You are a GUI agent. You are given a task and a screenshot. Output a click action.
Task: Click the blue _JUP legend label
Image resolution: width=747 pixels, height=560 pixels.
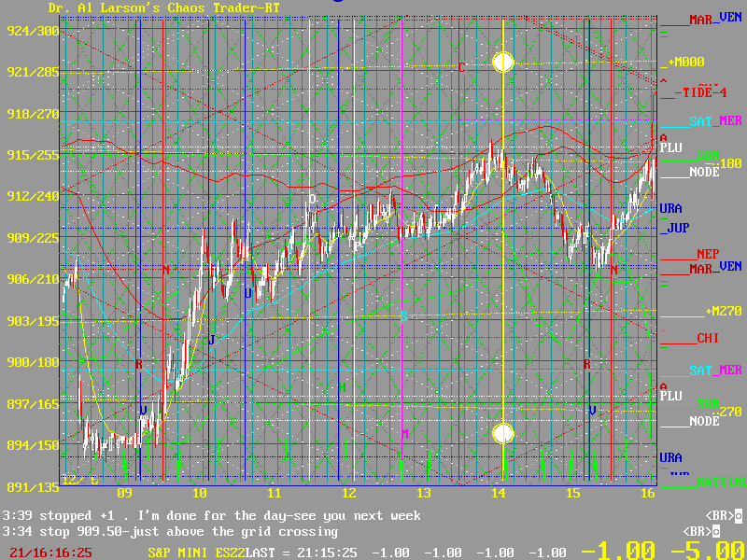tap(675, 227)
